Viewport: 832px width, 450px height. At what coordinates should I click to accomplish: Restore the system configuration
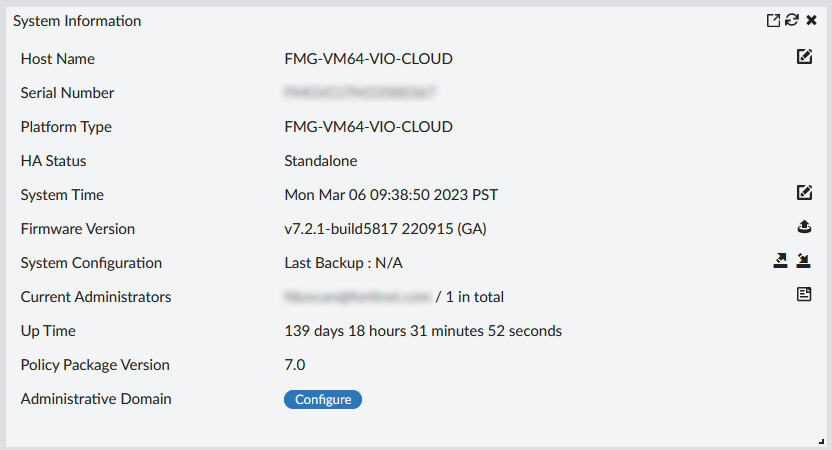coord(803,261)
